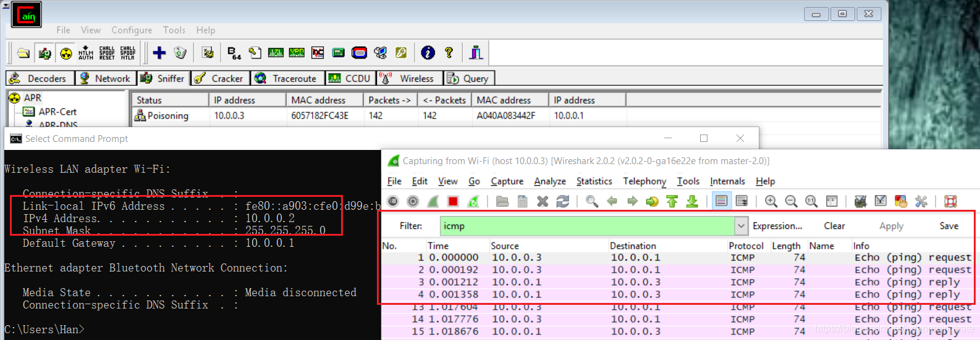The height and width of the screenshot is (340, 980).
Task: Click Wireshark's Restart capture icon
Action: click(x=473, y=201)
